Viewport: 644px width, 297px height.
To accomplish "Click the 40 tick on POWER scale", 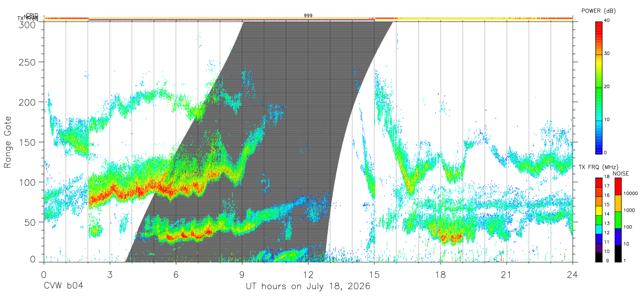I will click(x=607, y=20).
